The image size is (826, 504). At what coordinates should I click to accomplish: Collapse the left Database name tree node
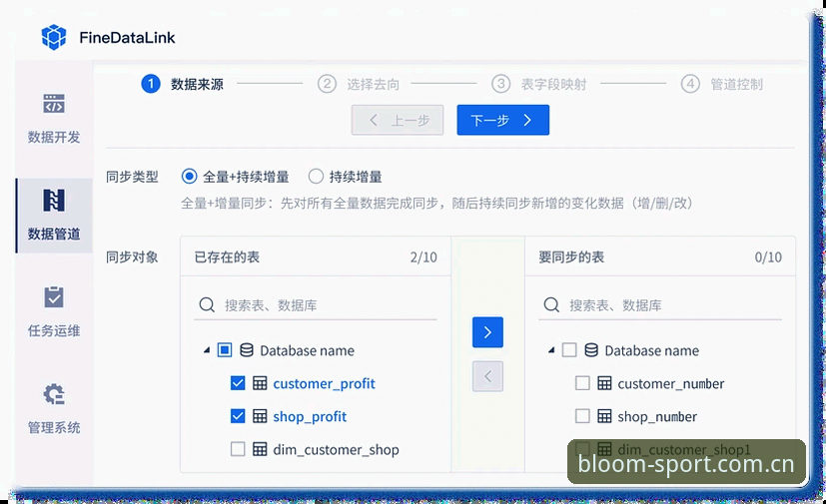(207, 350)
